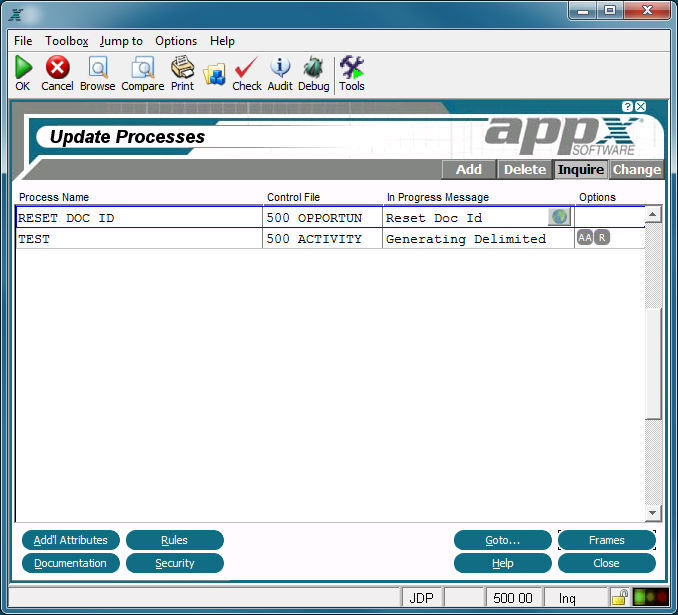Click the question mark panel help icon

(627, 106)
